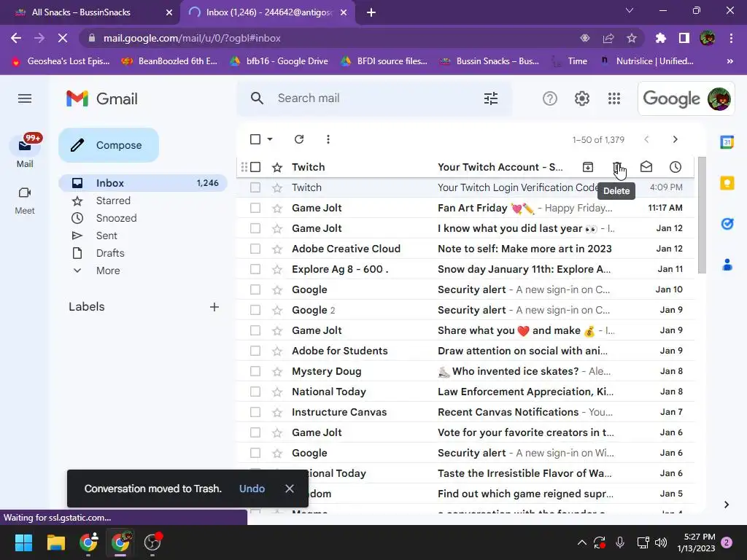Select the Adobe for Students email checkbox
747x560 pixels.
click(x=255, y=351)
